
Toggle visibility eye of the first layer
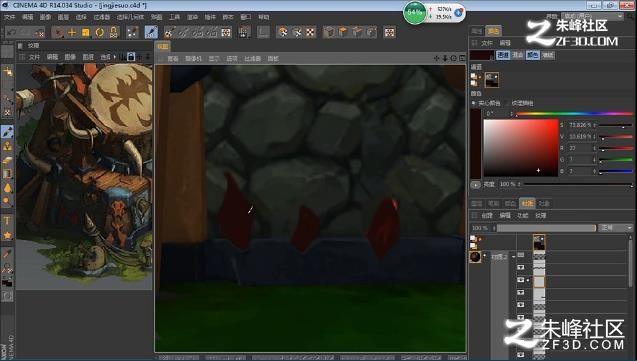(x=521, y=267)
